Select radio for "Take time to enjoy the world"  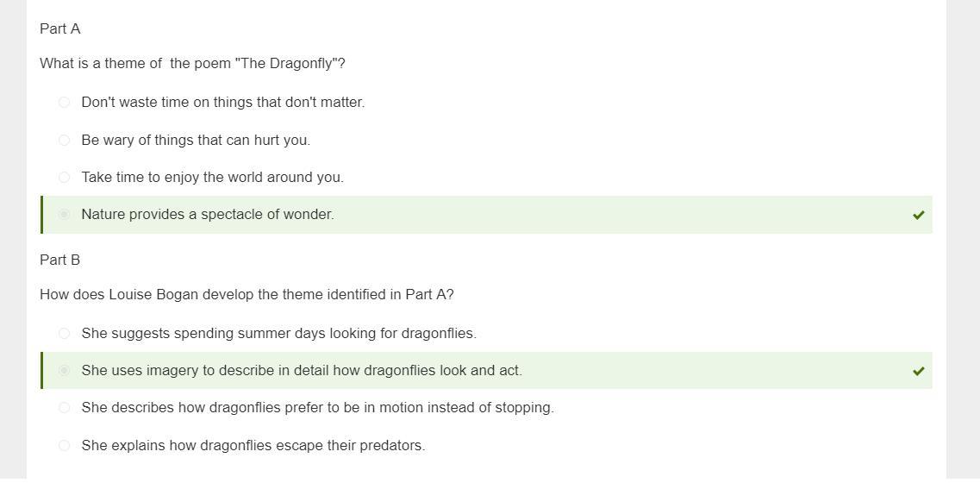point(64,177)
